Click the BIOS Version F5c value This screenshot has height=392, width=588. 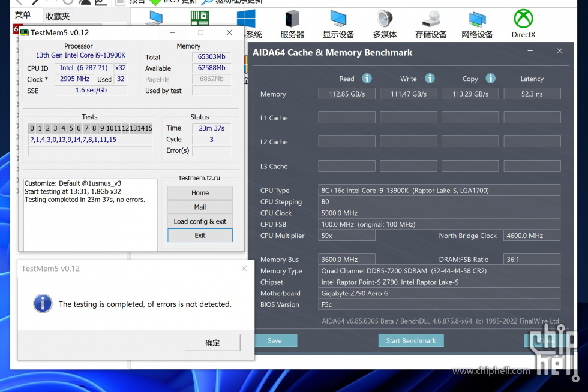pos(439,304)
